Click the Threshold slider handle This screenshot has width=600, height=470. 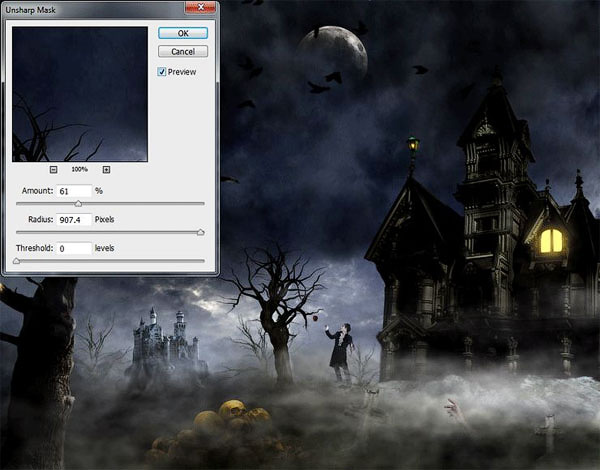point(16,261)
